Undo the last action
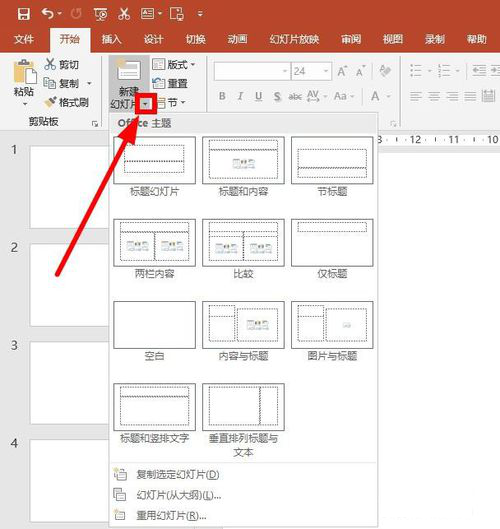 48,14
